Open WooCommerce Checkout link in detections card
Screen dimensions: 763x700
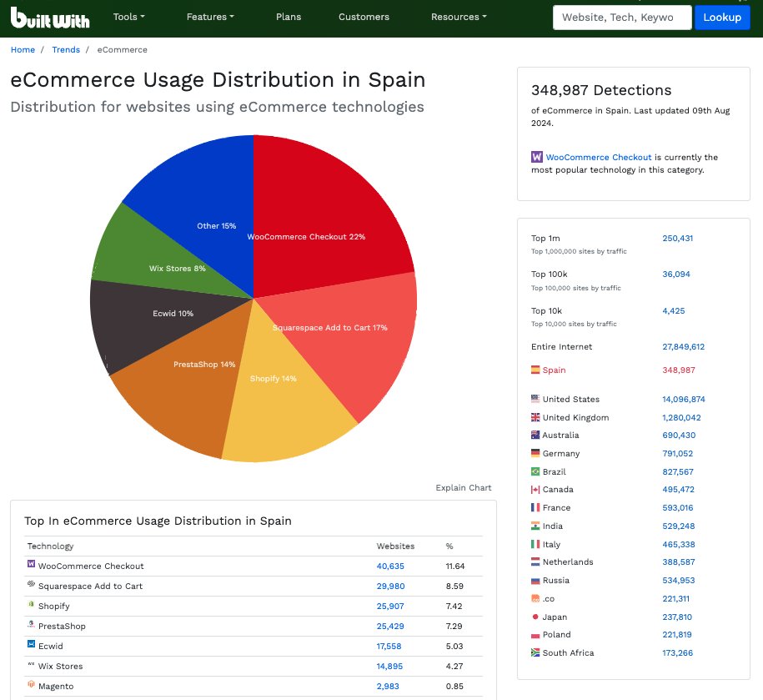coord(598,157)
